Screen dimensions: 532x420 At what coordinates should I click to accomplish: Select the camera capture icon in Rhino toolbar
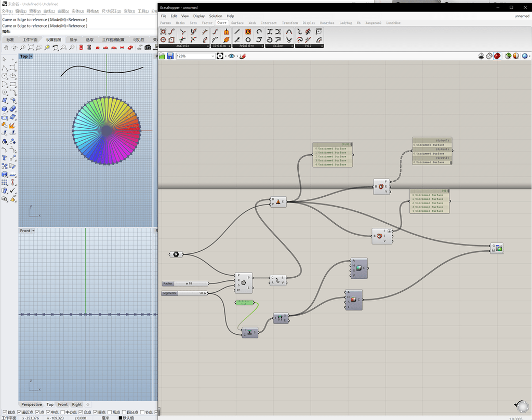148,47
